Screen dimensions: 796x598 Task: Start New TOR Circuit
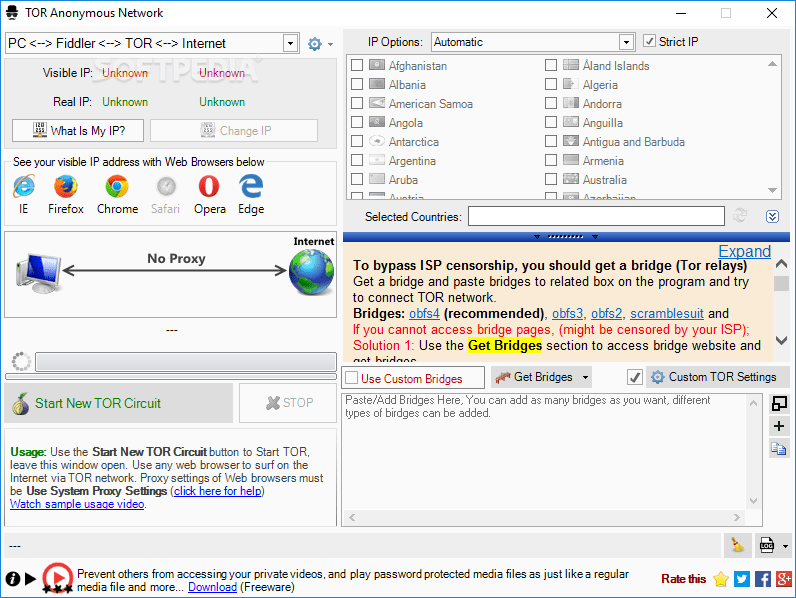(x=119, y=403)
